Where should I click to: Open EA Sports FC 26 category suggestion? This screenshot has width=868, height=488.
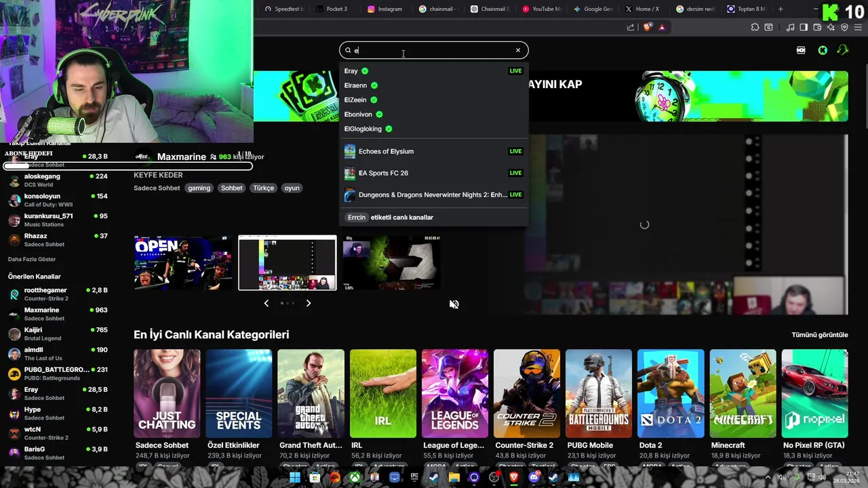pos(433,173)
